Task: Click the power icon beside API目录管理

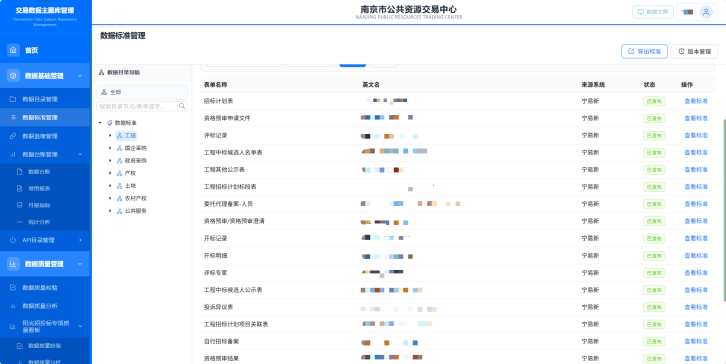Action: [13, 240]
